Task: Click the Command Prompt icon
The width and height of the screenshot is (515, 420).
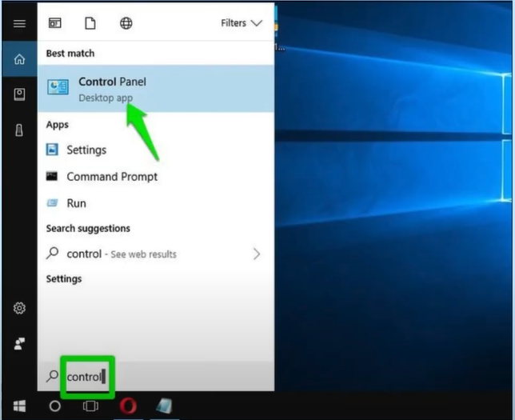Action: click(x=51, y=176)
